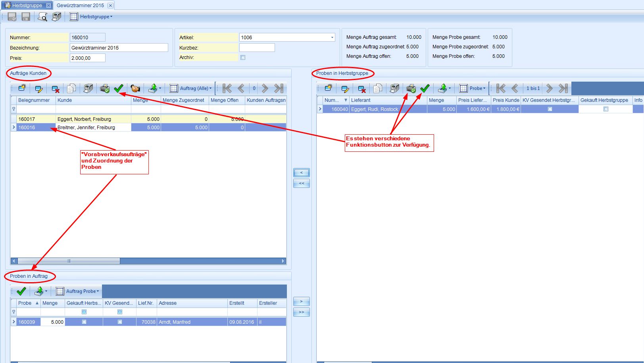Delete selected record in Proben in Herbstgruppe
The width and height of the screenshot is (644, 363).
(x=361, y=88)
